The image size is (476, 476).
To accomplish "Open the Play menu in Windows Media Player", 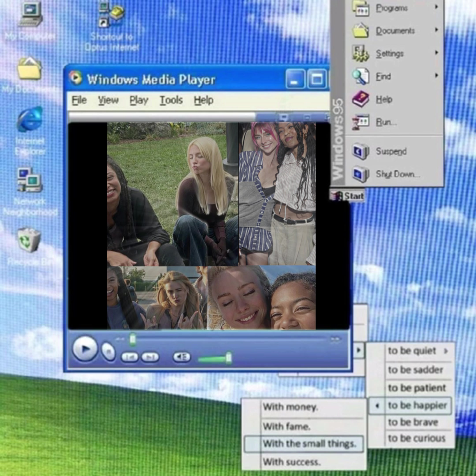I will pos(139,100).
